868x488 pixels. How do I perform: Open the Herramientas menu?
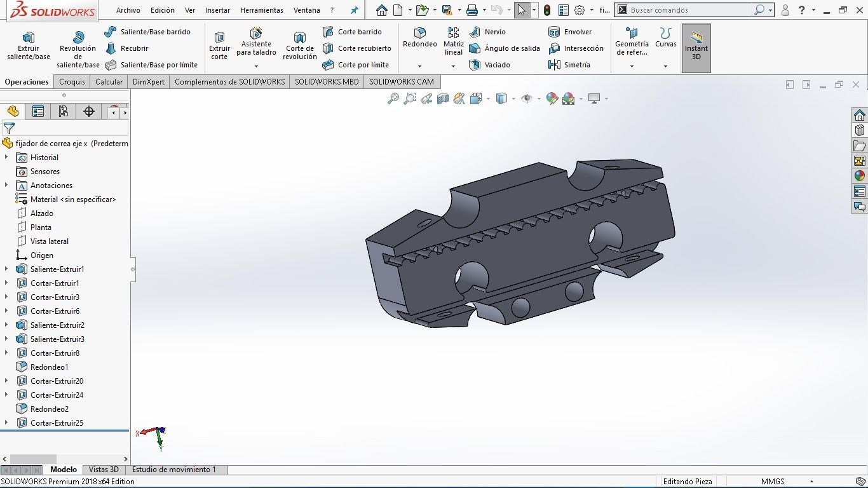262,10
